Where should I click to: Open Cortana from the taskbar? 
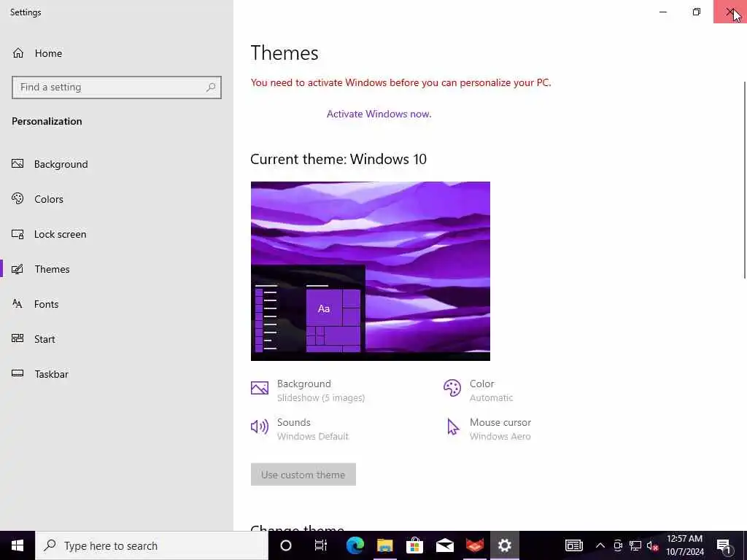[286, 545]
